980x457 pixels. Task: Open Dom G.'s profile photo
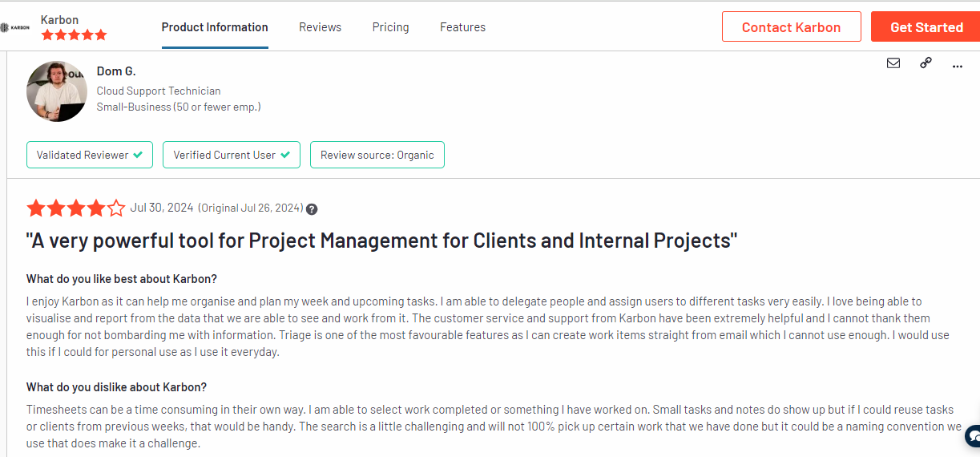(57, 91)
